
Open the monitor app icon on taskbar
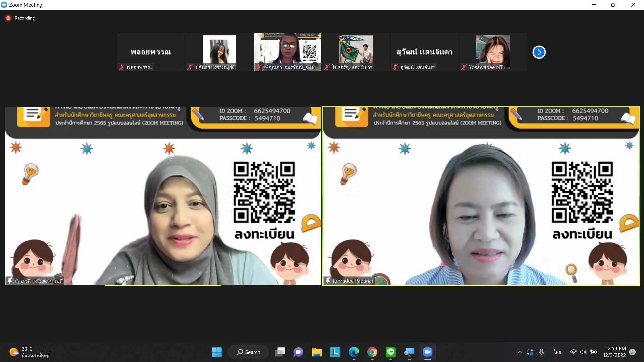(x=409, y=352)
